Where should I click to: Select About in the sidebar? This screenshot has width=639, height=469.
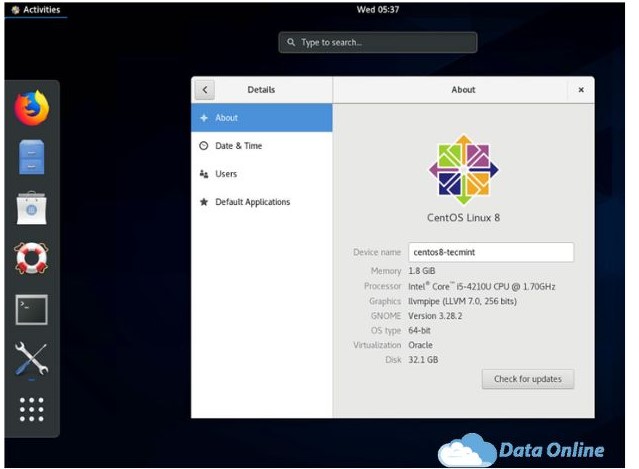(x=262, y=118)
